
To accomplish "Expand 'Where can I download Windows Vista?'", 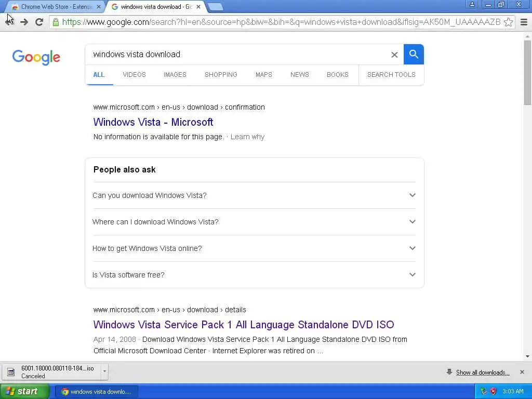I will click(254, 222).
